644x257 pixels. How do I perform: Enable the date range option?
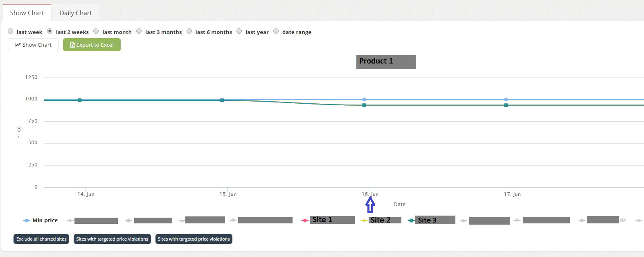click(x=276, y=31)
